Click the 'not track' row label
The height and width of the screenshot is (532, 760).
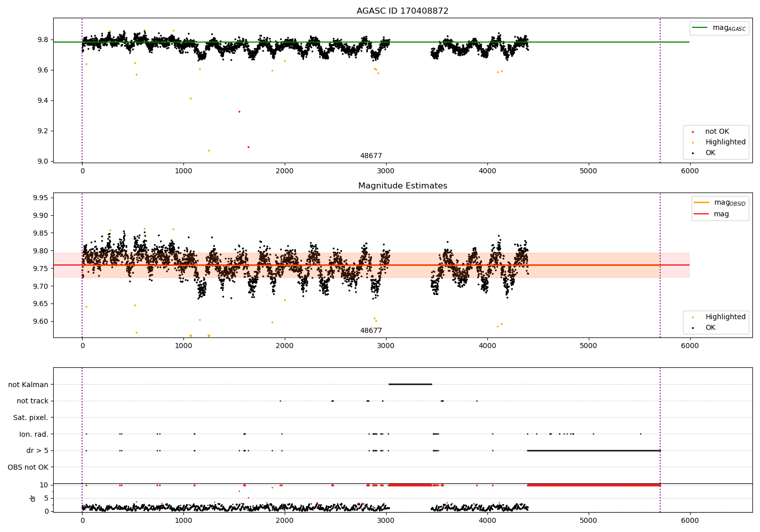coord(32,401)
